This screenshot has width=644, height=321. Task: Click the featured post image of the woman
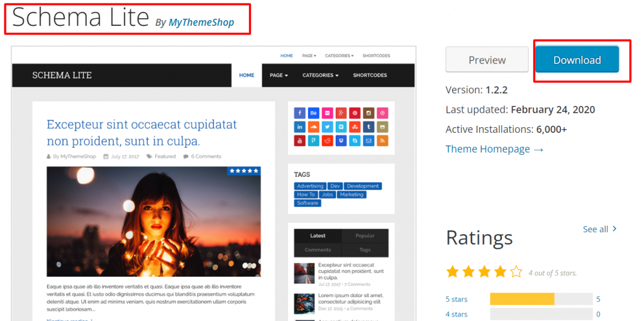point(153,222)
